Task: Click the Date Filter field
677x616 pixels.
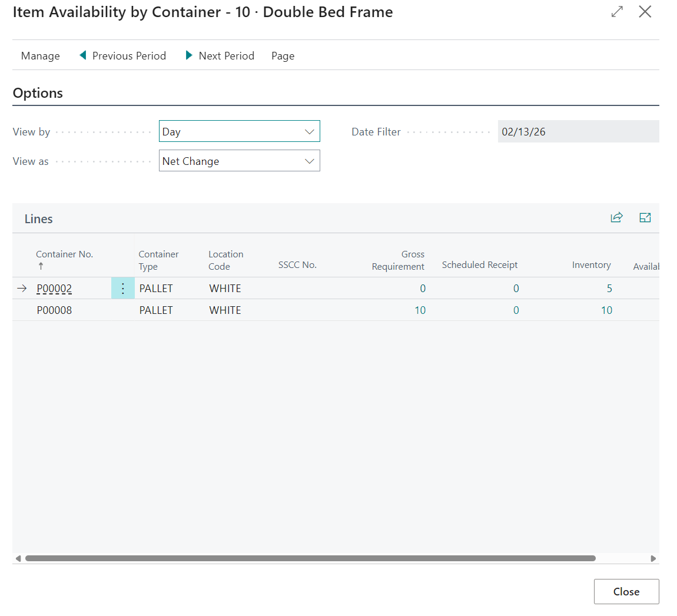Action: click(x=577, y=131)
